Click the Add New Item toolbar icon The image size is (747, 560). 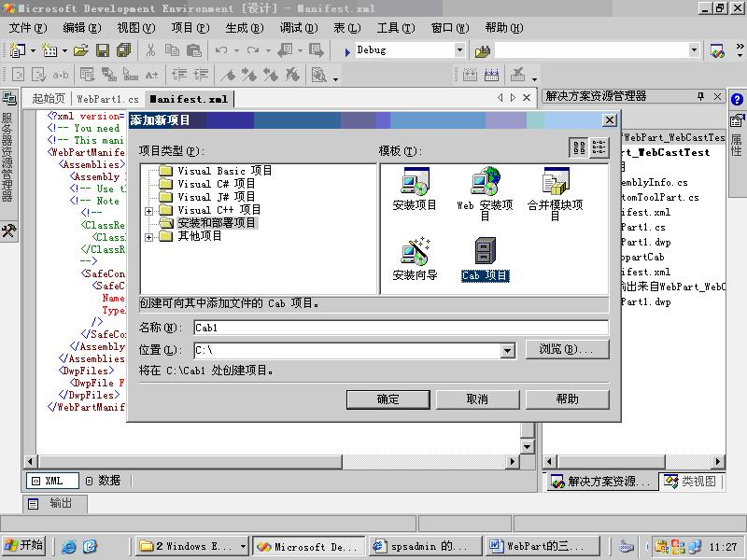point(49,50)
